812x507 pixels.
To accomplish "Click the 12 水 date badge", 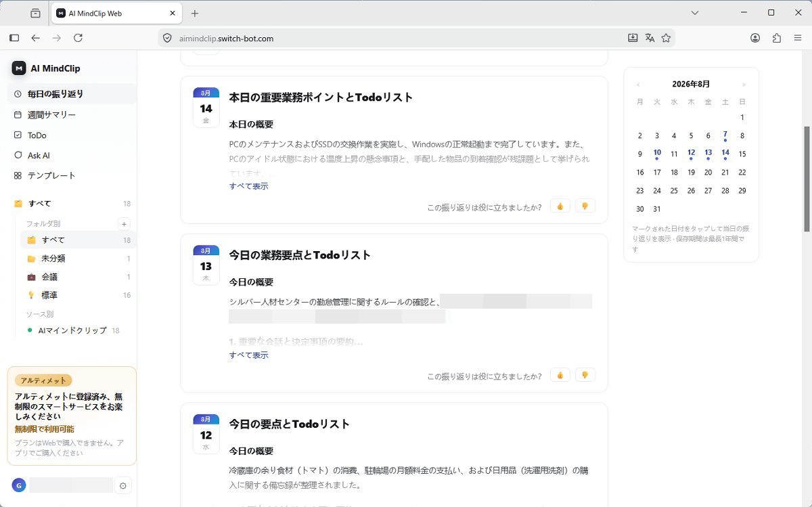I will [206, 433].
